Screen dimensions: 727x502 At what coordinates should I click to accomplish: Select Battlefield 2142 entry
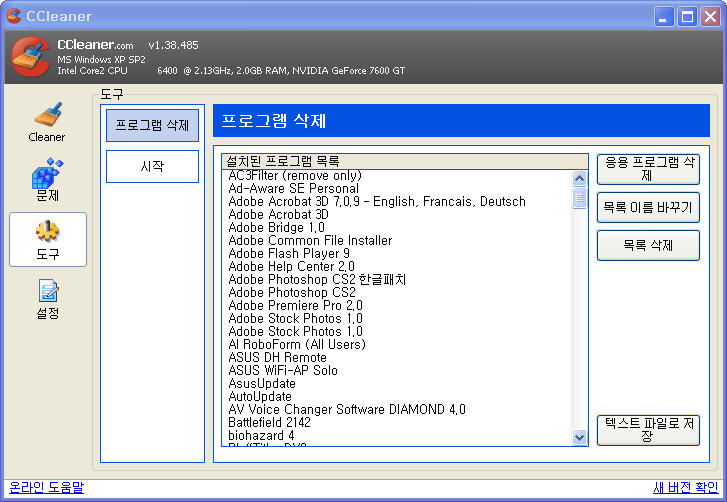(269, 422)
